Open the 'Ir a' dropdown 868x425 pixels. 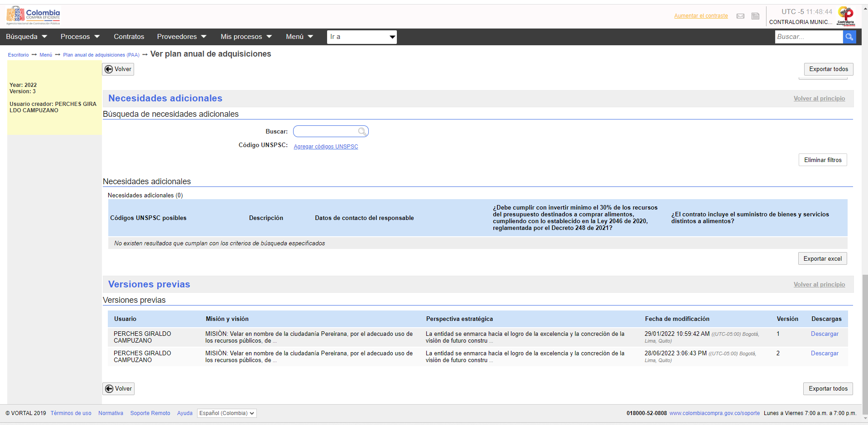[362, 37]
